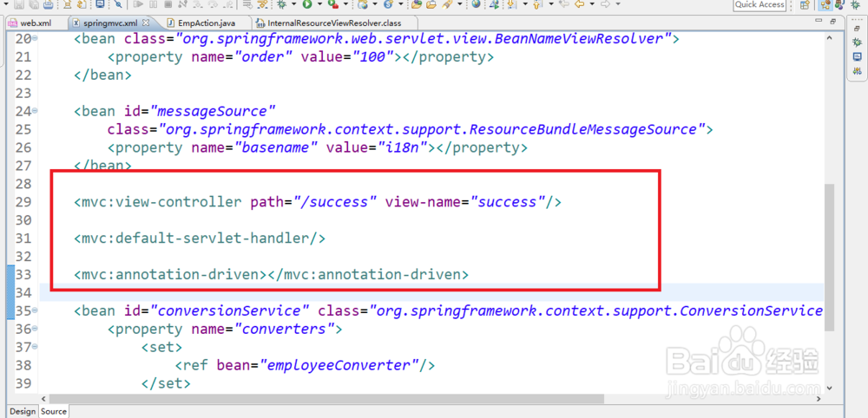868x418 pixels.
Task: Click the Open Perspective icon
Action: point(805,5)
